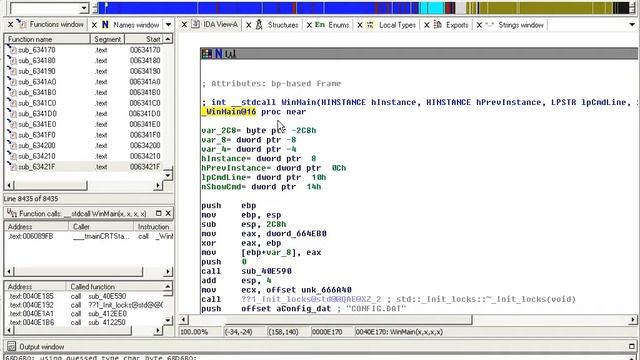Close the Function calls panel

168,213
